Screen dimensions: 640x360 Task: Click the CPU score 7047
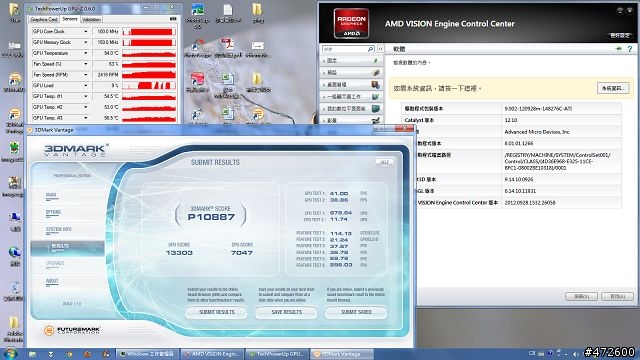point(242,253)
